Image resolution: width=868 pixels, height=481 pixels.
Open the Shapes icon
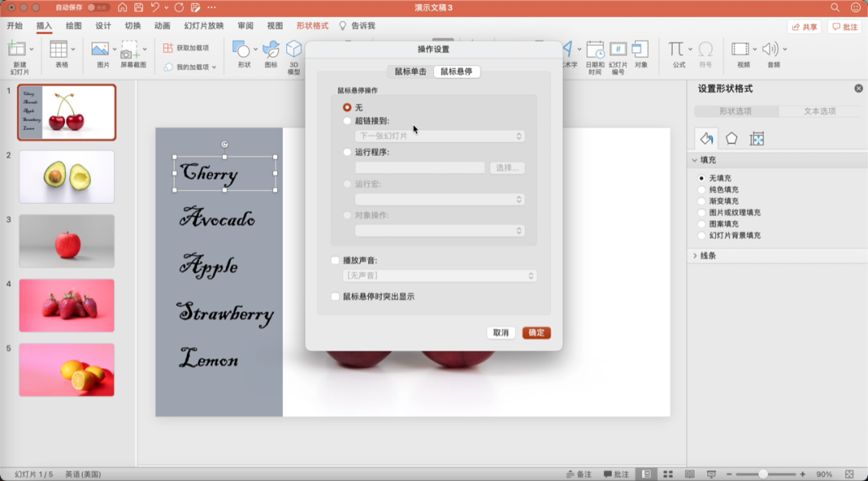241,49
